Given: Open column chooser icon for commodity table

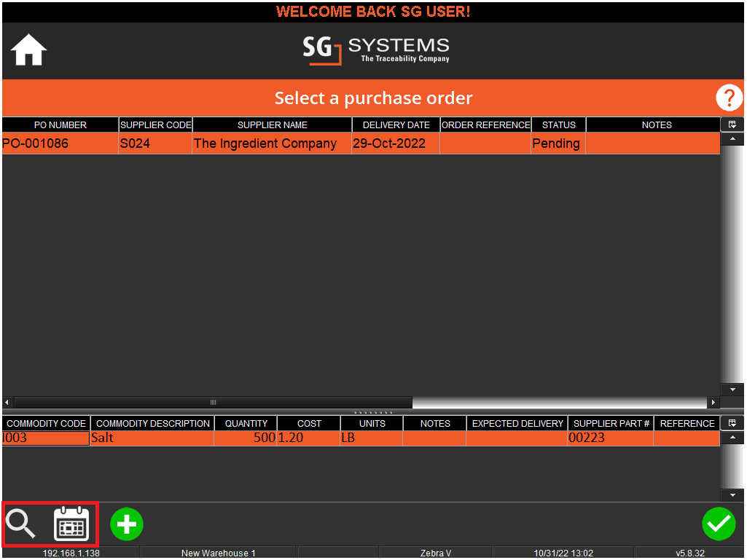Looking at the screenshot, I should (732, 423).
